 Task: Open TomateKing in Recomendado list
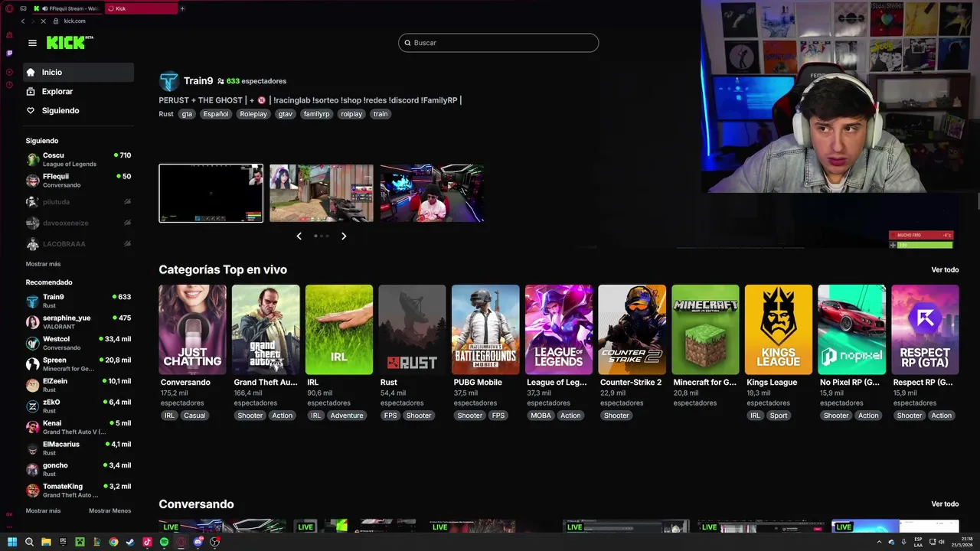(x=78, y=491)
